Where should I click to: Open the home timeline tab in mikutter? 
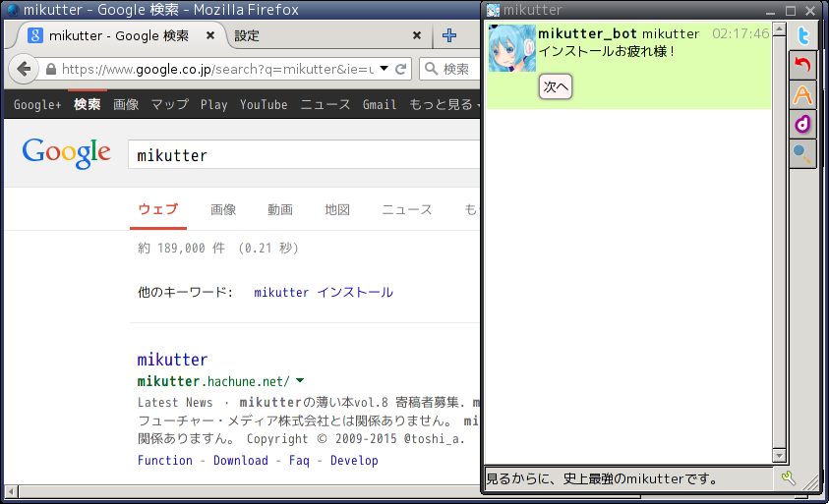pos(802,36)
